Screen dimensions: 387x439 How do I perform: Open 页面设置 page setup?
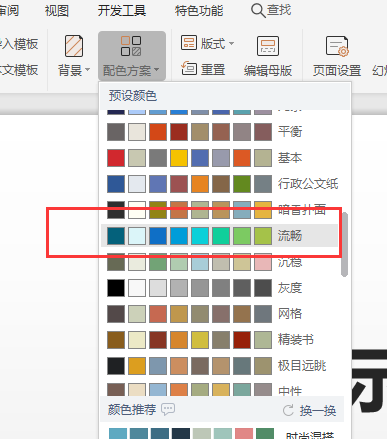(337, 57)
